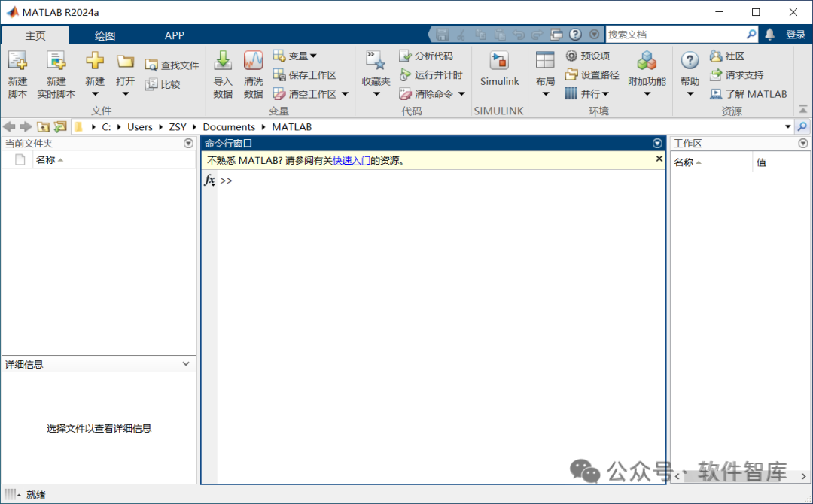This screenshot has width=813, height=504.
Task: Click ZSY in the path bar
Action: (178, 127)
